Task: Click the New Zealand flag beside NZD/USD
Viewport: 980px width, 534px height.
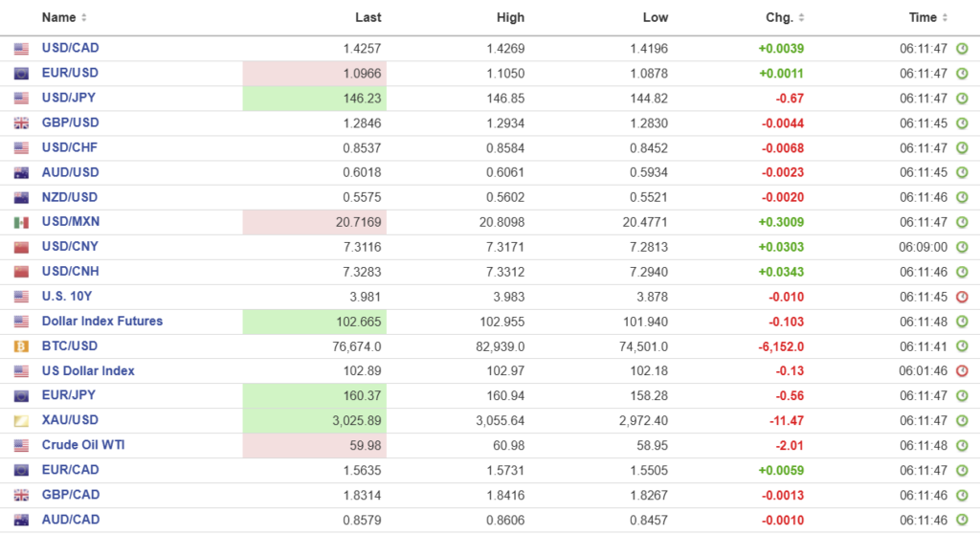Action: pos(21,198)
